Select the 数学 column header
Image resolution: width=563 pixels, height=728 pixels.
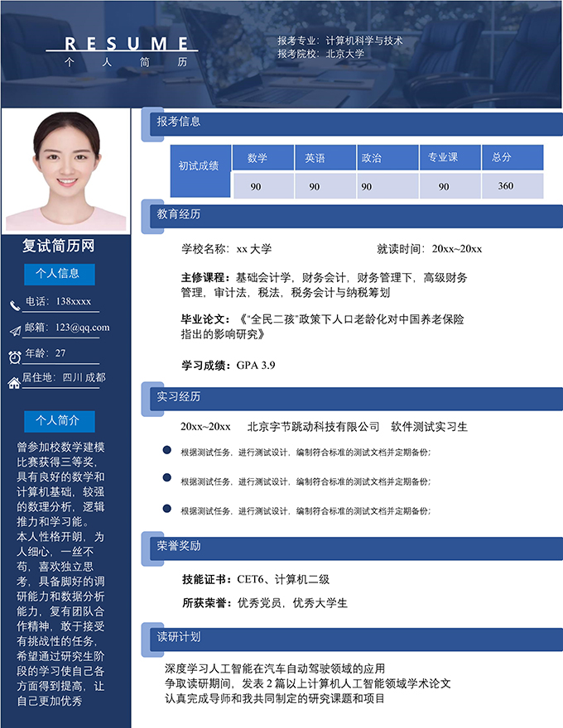point(263,157)
